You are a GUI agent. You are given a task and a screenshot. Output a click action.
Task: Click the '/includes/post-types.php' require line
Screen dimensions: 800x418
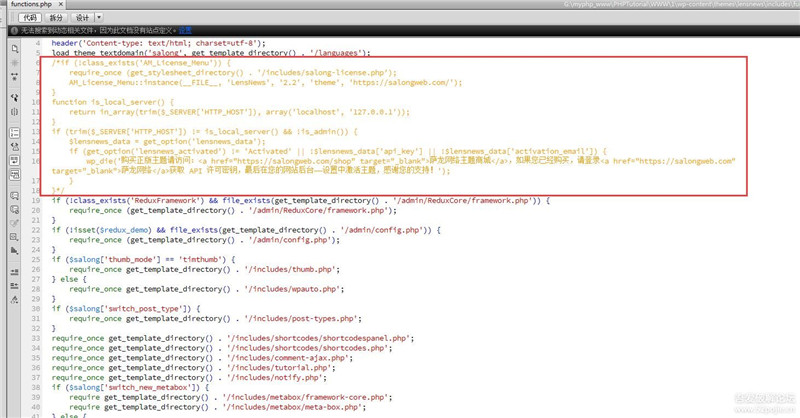click(215, 319)
